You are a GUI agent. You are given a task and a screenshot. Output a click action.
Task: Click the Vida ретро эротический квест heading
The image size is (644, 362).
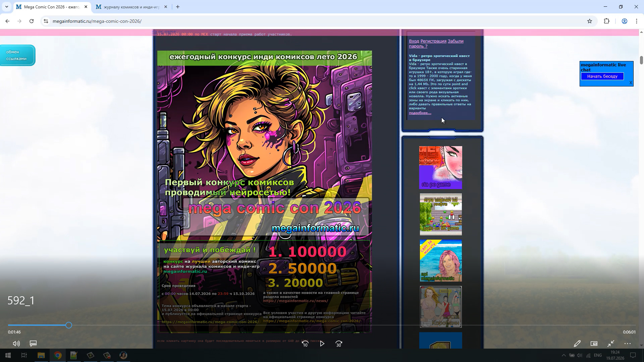(439, 58)
